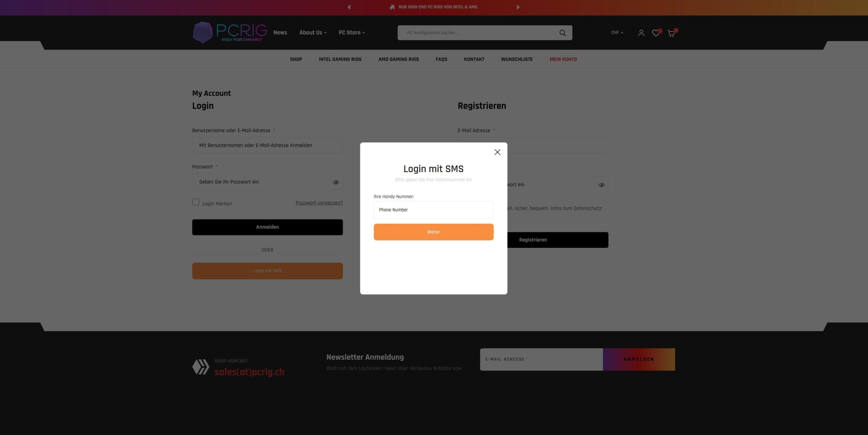Expand the CHF currency dropdown
Viewport: 868px width, 435px height.
pos(617,33)
